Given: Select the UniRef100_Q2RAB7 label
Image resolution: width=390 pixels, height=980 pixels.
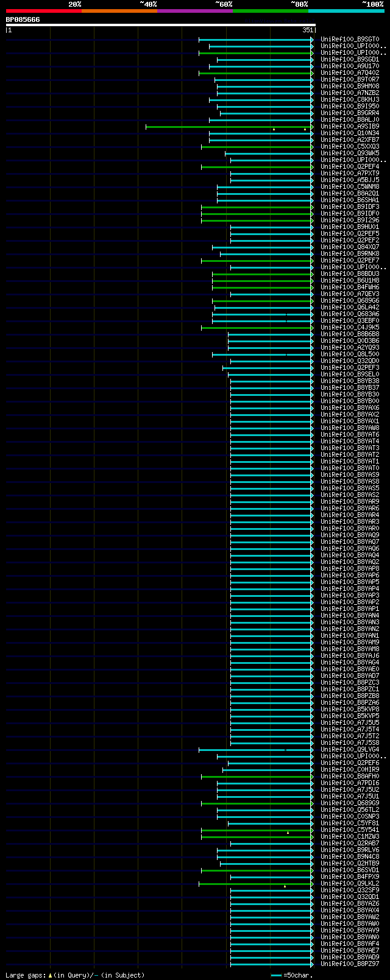Looking at the screenshot, I should [350, 844].
